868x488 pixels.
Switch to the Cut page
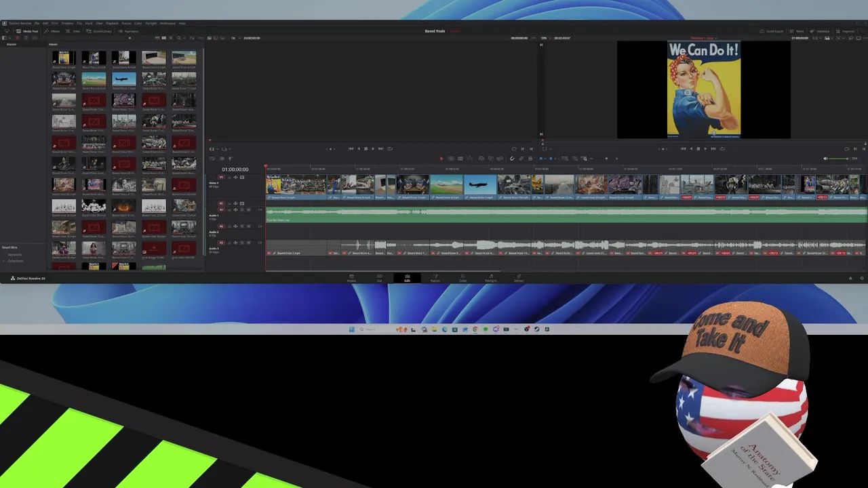(x=379, y=278)
